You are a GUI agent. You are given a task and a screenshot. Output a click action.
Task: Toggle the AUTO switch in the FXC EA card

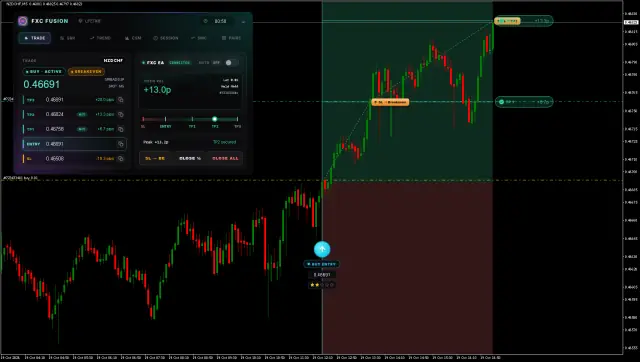tap(231, 62)
